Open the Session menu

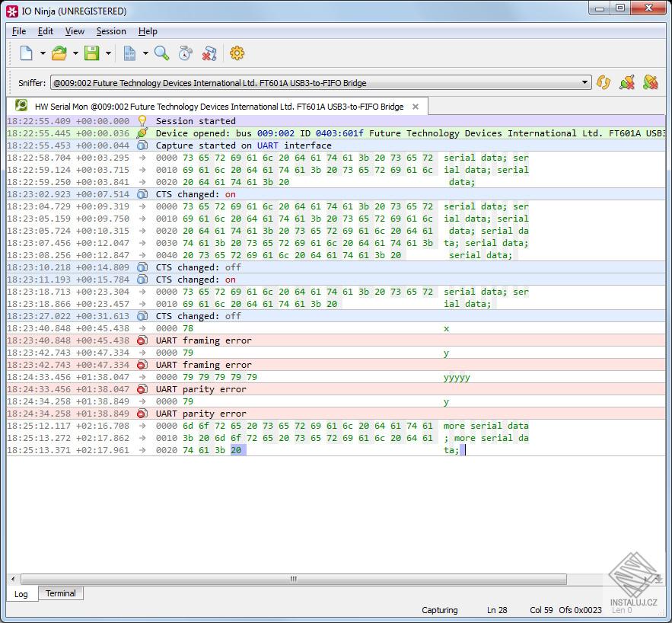coord(111,31)
